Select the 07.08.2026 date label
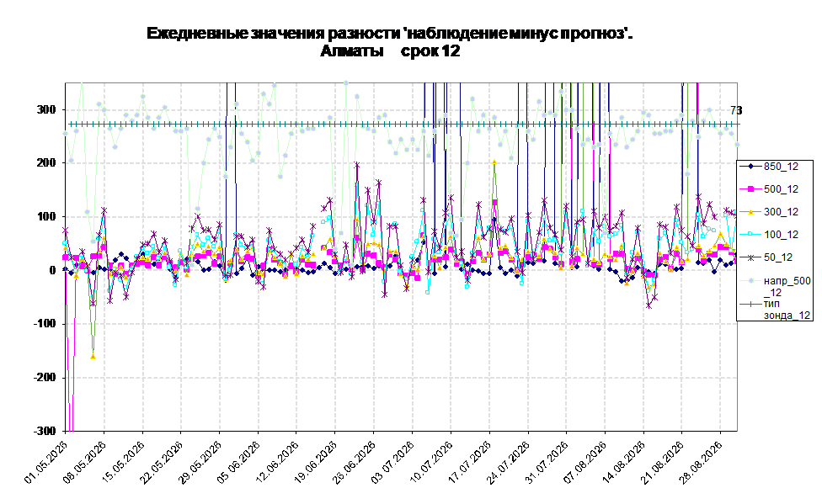The image size is (822, 504). coord(586,462)
